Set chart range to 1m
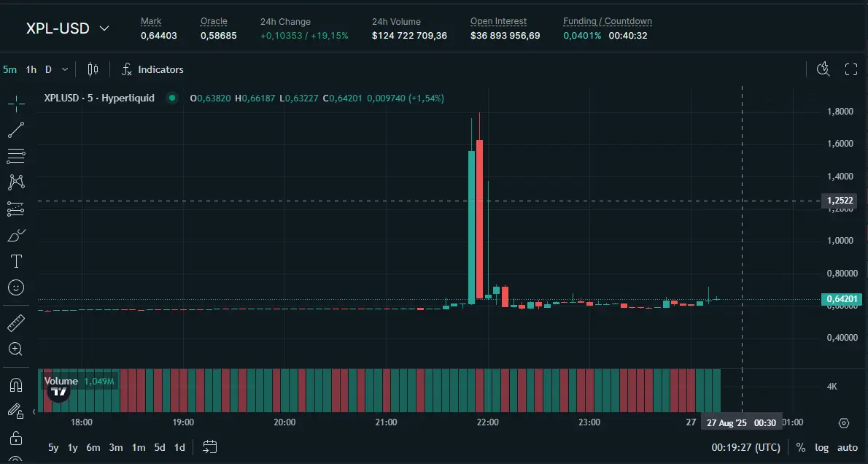Image resolution: width=868 pixels, height=464 pixels. click(139, 447)
